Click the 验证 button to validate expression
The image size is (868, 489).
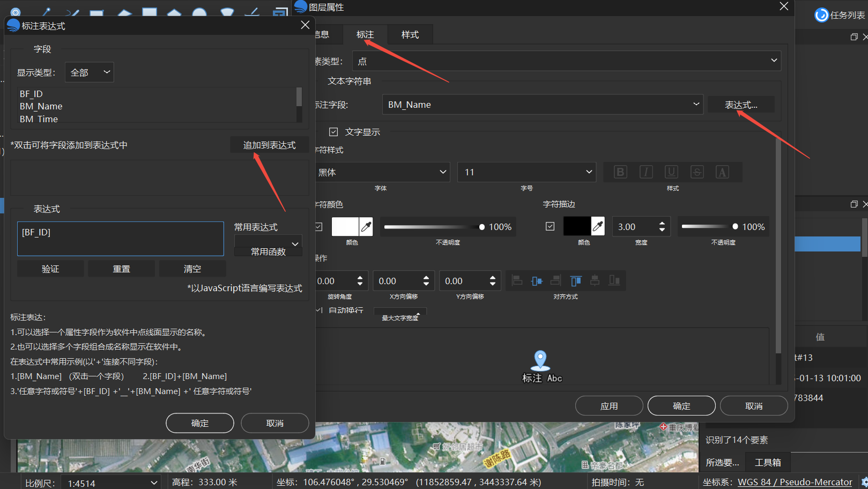(50, 268)
